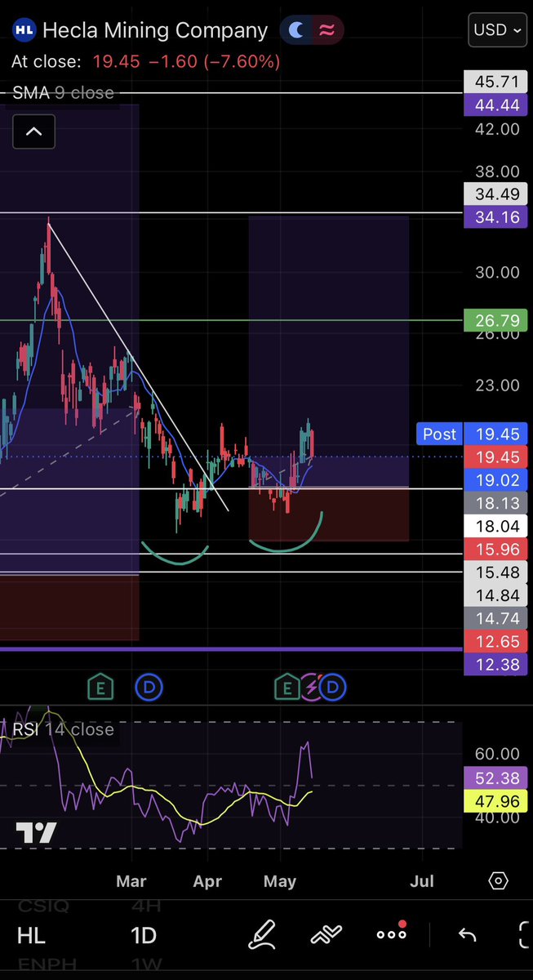Click the 34.16 purple price label
The width and height of the screenshot is (533, 980).
point(497,217)
